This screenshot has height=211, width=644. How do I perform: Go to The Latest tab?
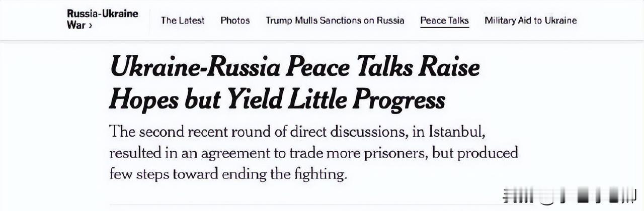tap(183, 21)
